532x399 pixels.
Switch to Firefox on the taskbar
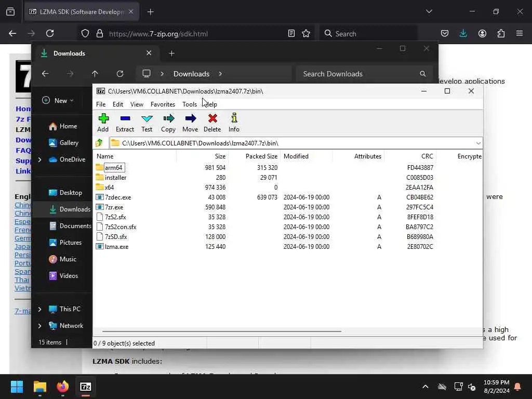(x=63, y=387)
